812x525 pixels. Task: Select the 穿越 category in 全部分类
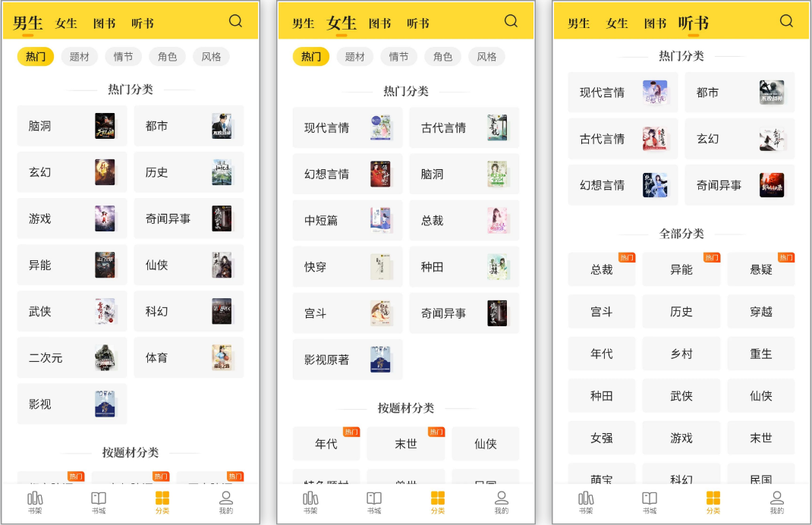click(x=760, y=311)
